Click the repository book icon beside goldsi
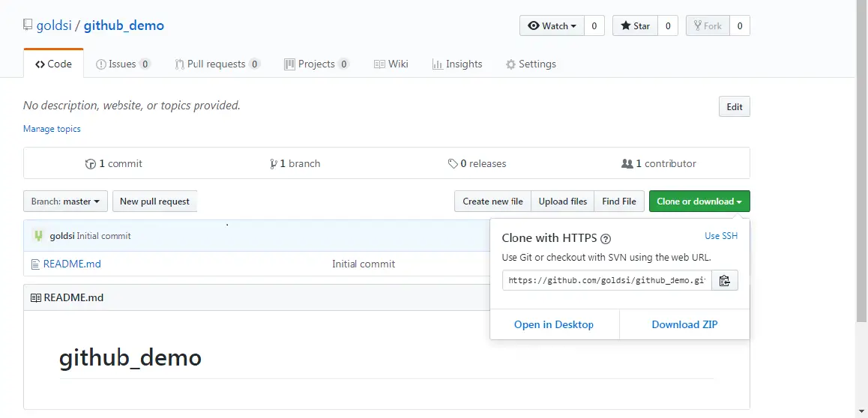 click(28, 25)
